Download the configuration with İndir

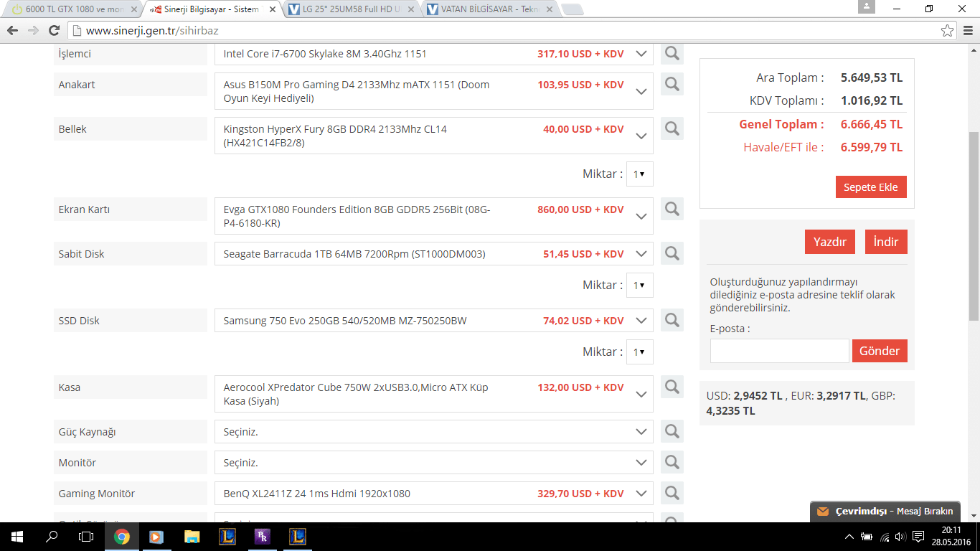click(886, 242)
